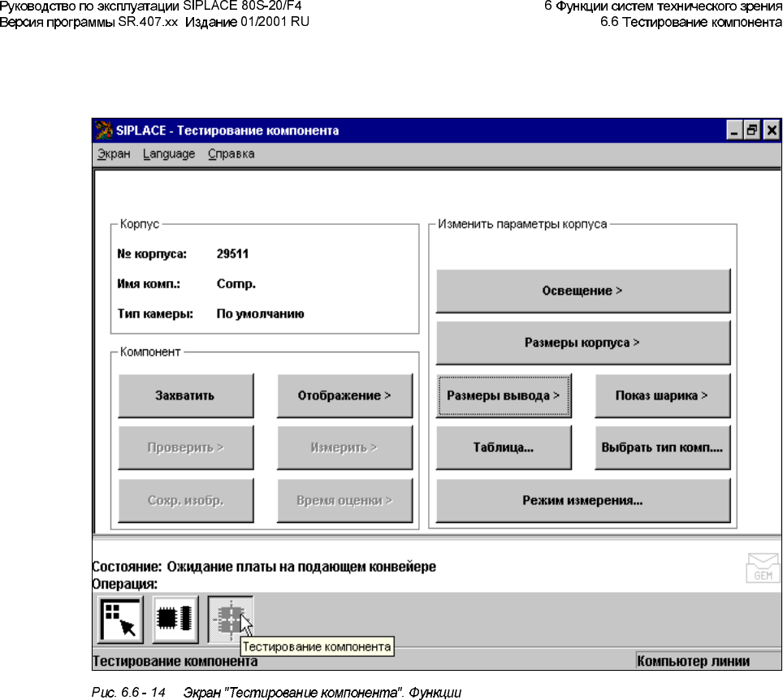Click the status bar Тестирование компонента text
The width and height of the screenshot is (783, 700).
click(x=175, y=661)
